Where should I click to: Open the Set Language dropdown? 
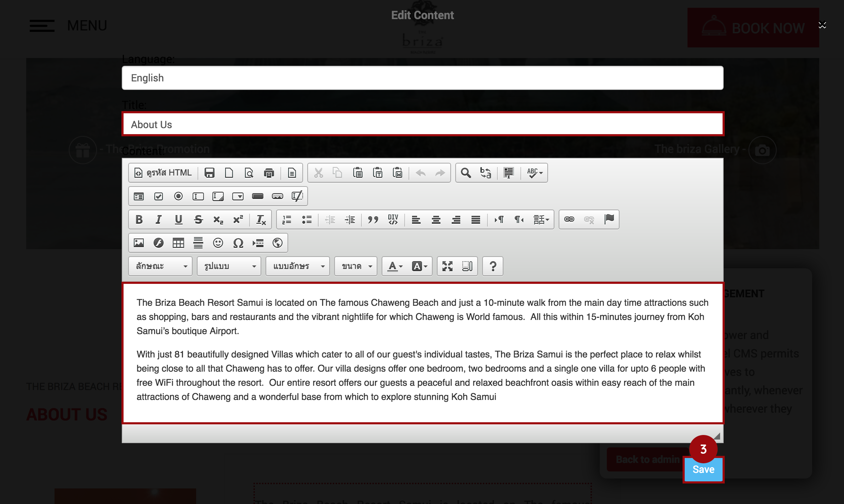pyautogui.click(x=541, y=219)
